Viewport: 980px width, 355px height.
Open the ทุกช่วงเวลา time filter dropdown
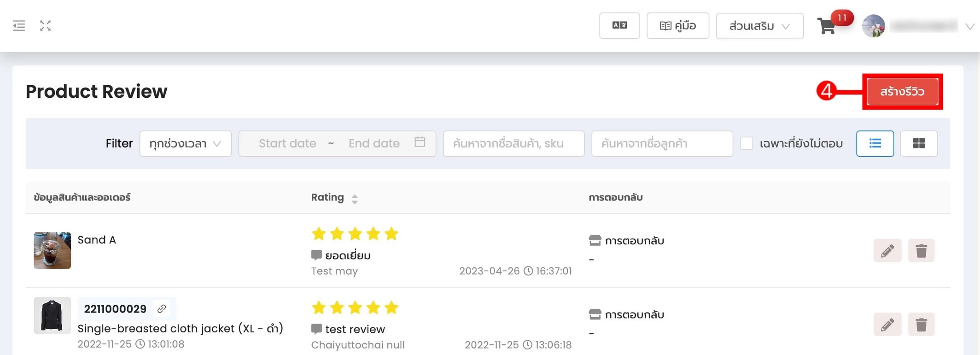pyautogui.click(x=184, y=143)
